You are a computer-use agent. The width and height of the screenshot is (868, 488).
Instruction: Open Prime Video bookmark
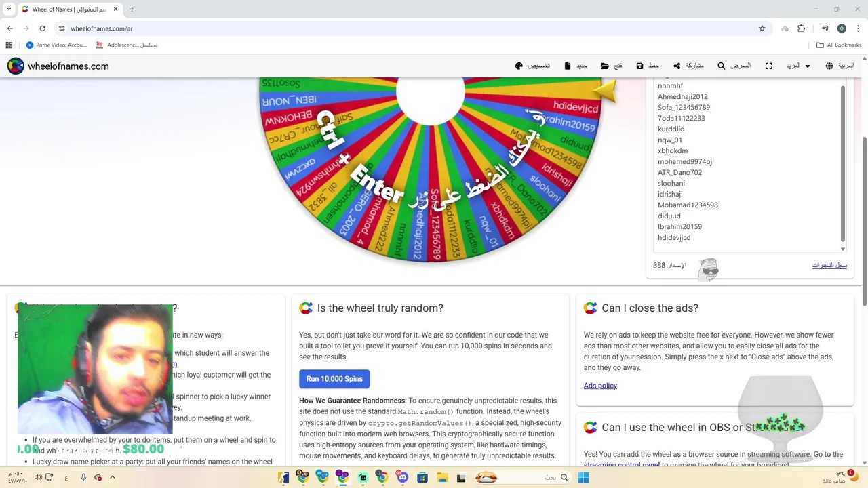click(56, 45)
